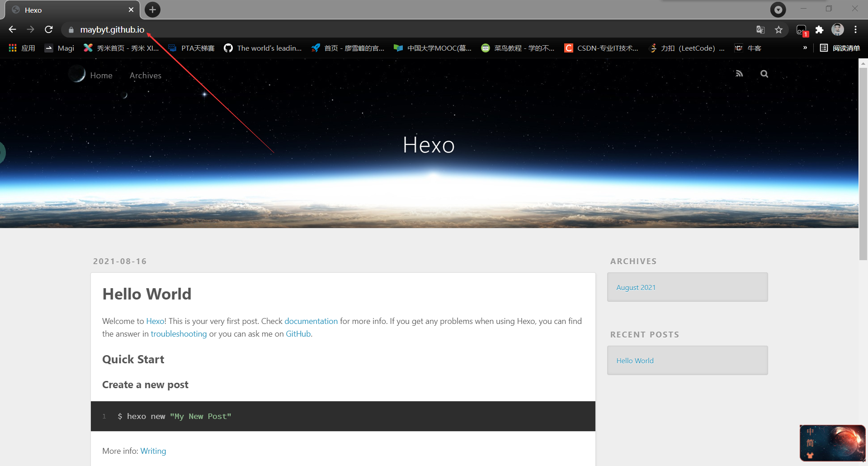Image resolution: width=868 pixels, height=466 pixels.
Task: Click the browser back arrow
Action: tap(12, 29)
